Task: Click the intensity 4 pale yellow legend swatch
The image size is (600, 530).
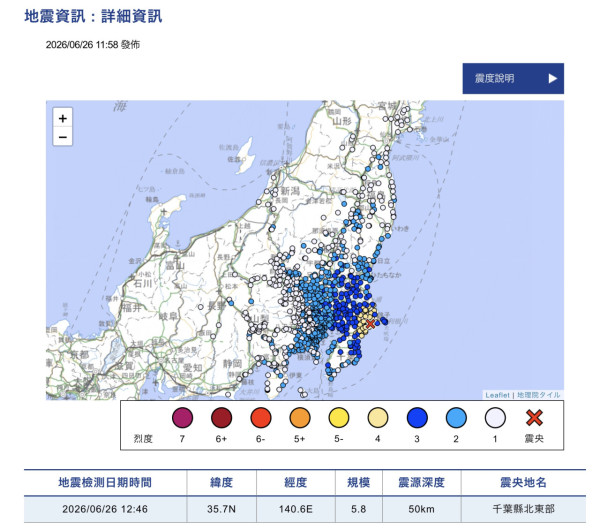Action: pyautogui.click(x=378, y=417)
